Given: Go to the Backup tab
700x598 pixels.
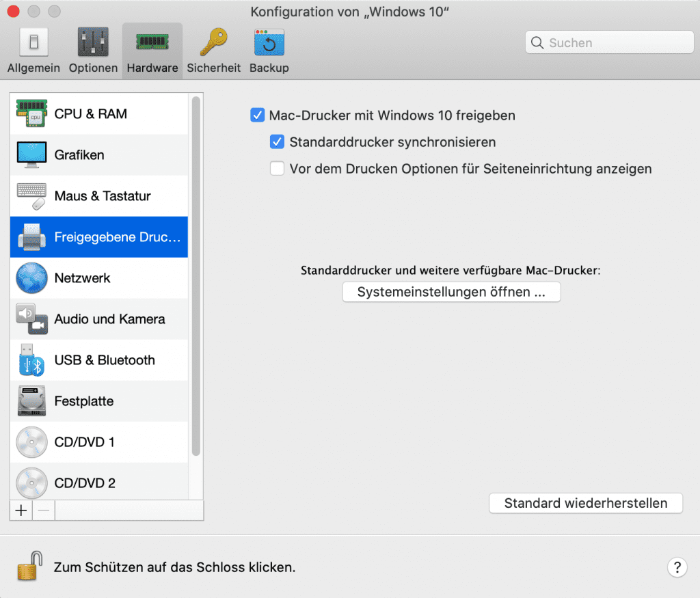Looking at the screenshot, I should (x=269, y=51).
